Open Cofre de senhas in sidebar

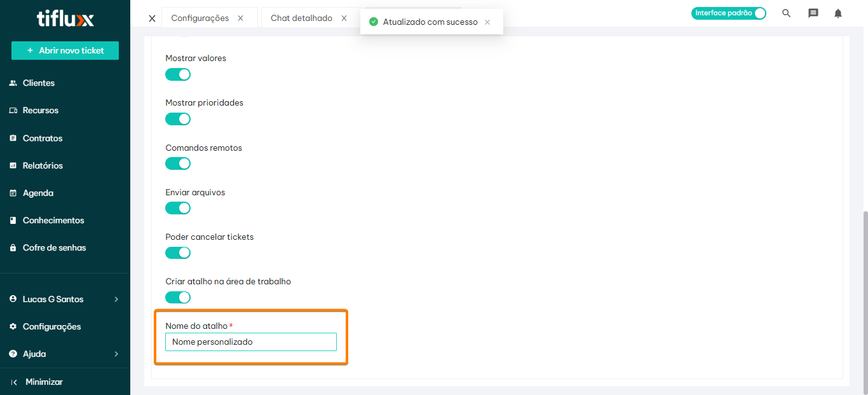[x=54, y=247]
